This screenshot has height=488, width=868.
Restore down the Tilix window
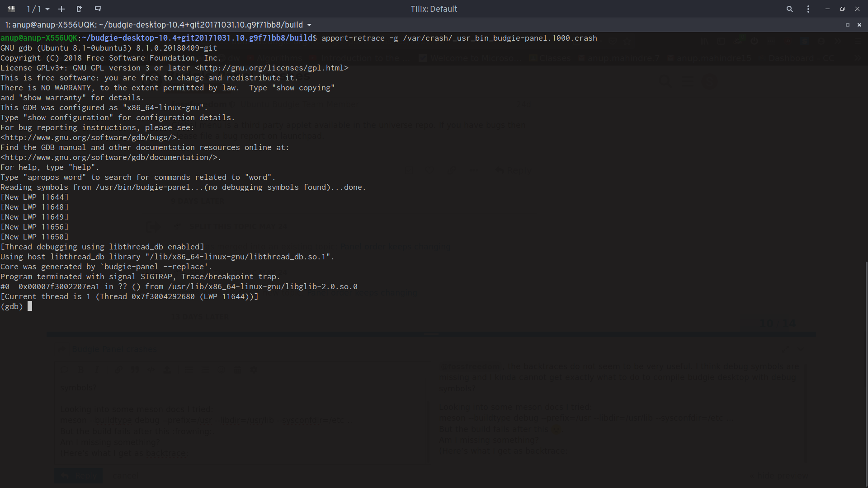point(842,9)
